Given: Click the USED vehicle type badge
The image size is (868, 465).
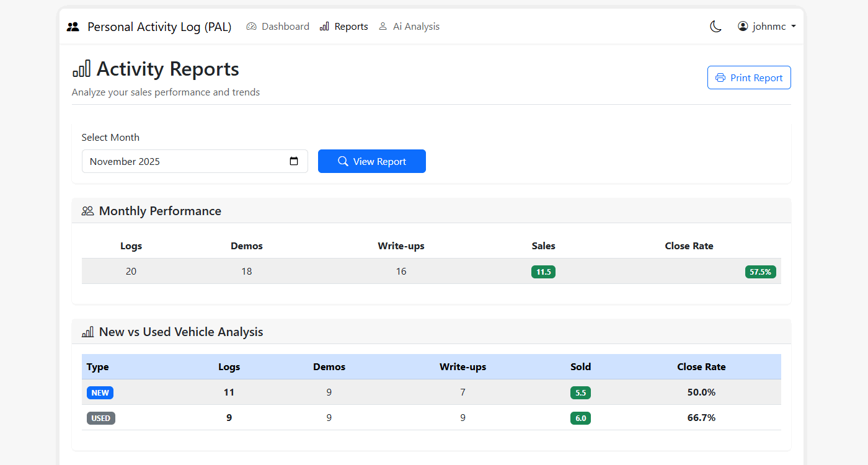Looking at the screenshot, I should pyautogui.click(x=100, y=418).
